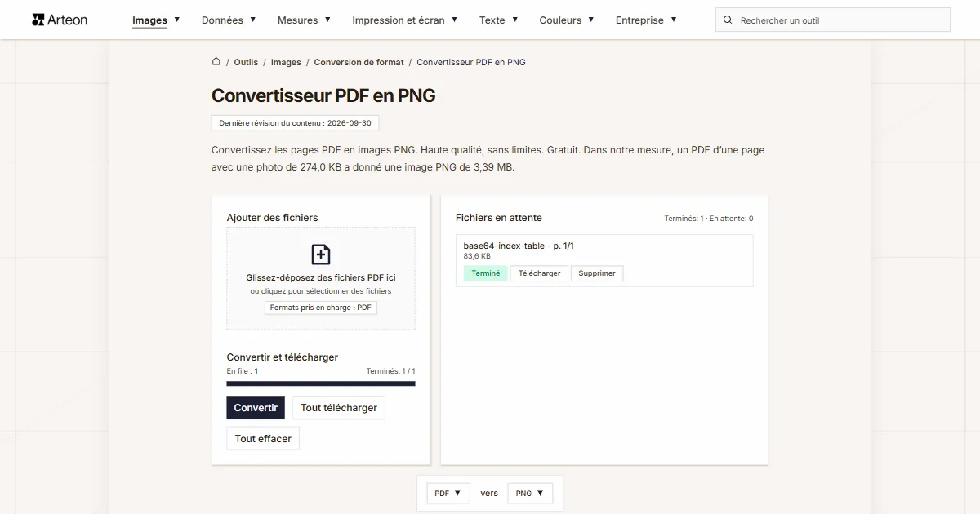
Task: Focus the Rechercher un outil search field
Action: pos(833,20)
